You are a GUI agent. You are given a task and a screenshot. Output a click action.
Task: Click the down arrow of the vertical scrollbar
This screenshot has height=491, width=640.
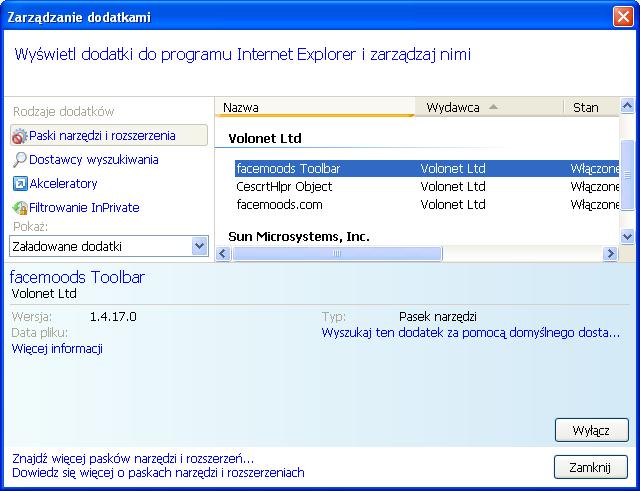click(627, 236)
